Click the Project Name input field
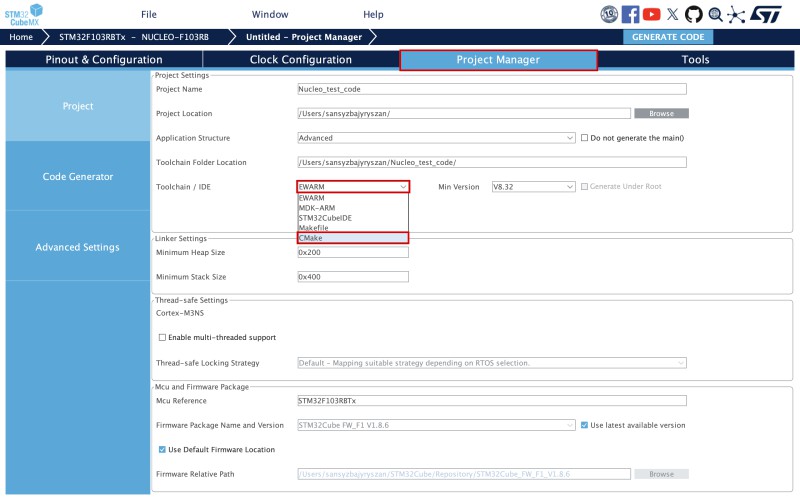Image resolution: width=800 pixels, height=500 pixels. pos(492,89)
